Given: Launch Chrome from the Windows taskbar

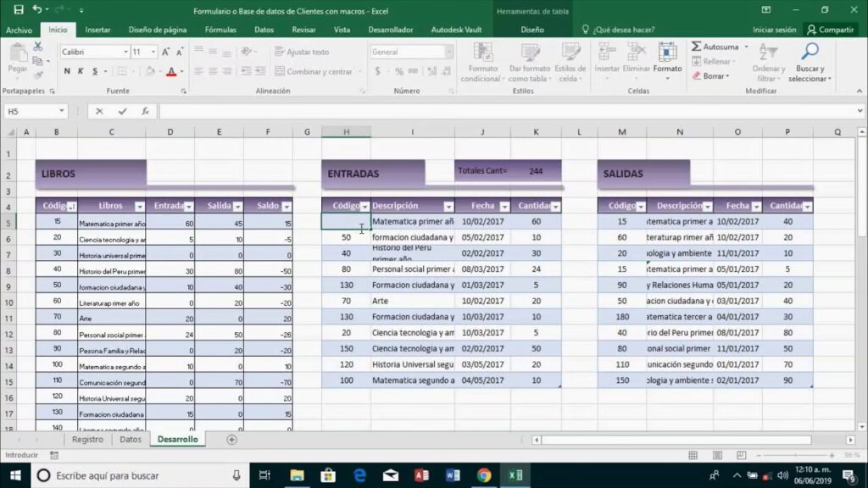Looking at the screenshot, I should (483, 475).
